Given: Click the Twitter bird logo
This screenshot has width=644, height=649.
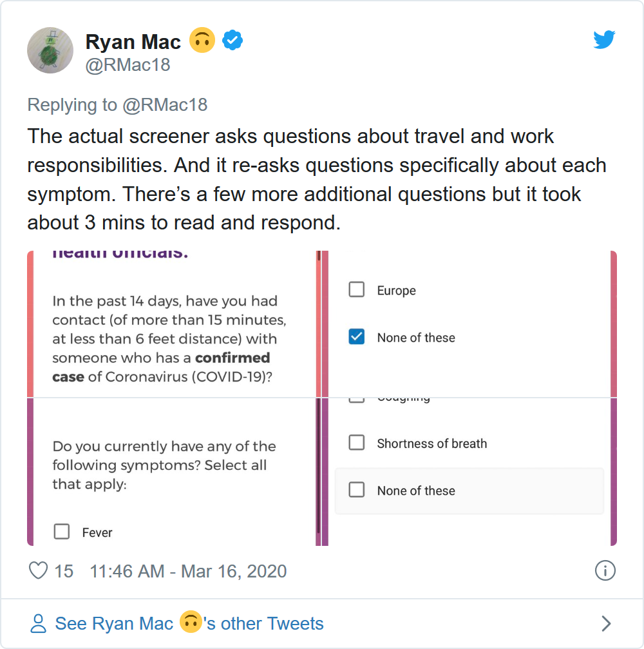Looking at the screenshot, I should (604, 41).
